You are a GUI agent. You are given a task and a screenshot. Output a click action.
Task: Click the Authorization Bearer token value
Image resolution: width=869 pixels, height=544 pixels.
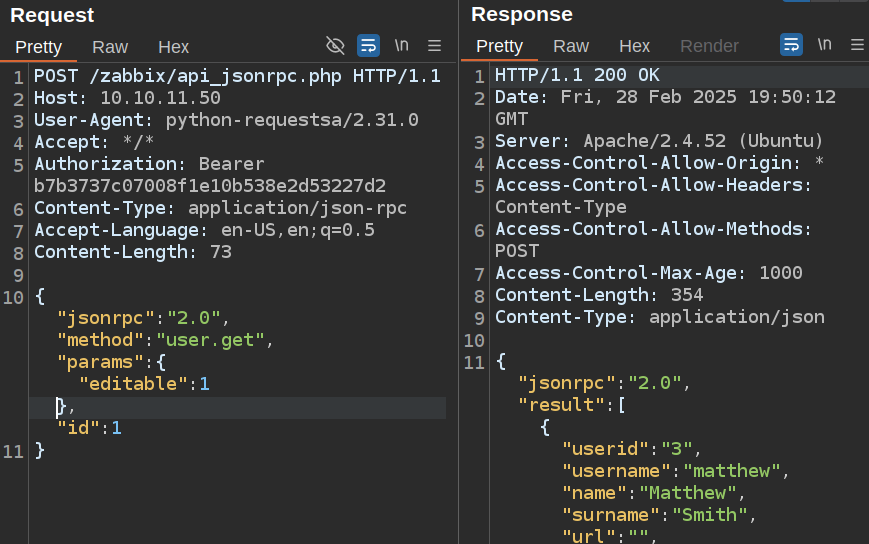(210, 186)
